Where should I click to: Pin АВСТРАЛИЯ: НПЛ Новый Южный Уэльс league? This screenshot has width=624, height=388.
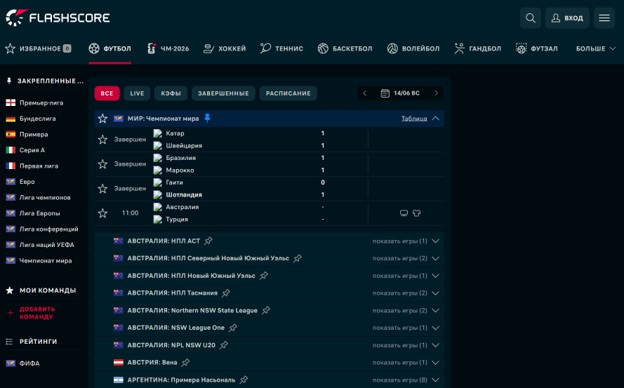pos(263,275)
